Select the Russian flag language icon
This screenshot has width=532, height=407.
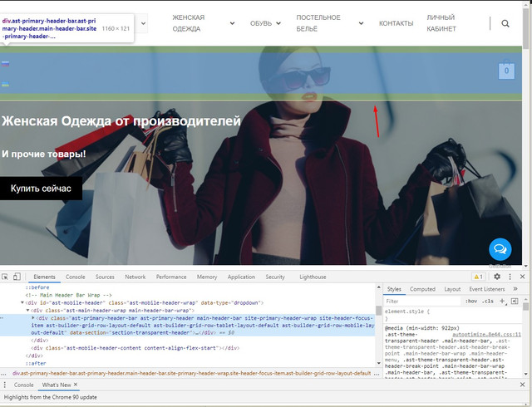pyautogui.click(x=5, y=63)
